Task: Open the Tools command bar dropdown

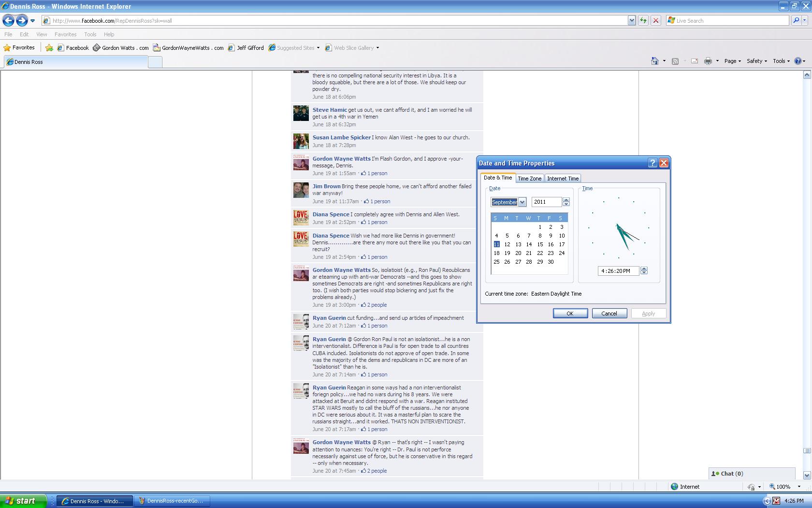Action: click(x=781, y=61)
